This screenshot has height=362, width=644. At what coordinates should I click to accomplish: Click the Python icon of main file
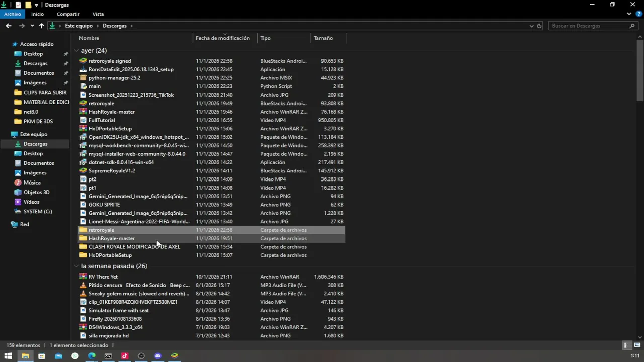(84, 86)
